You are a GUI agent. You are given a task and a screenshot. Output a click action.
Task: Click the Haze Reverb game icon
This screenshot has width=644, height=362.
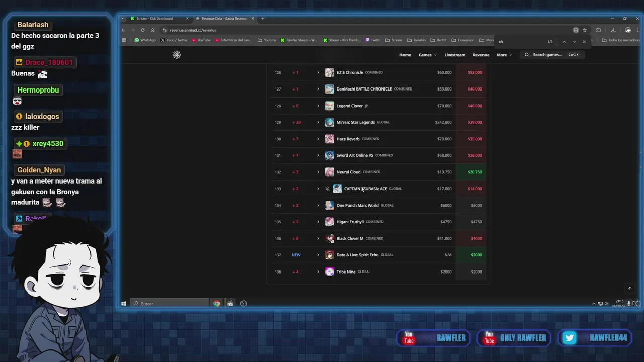[x=330, y=139]
